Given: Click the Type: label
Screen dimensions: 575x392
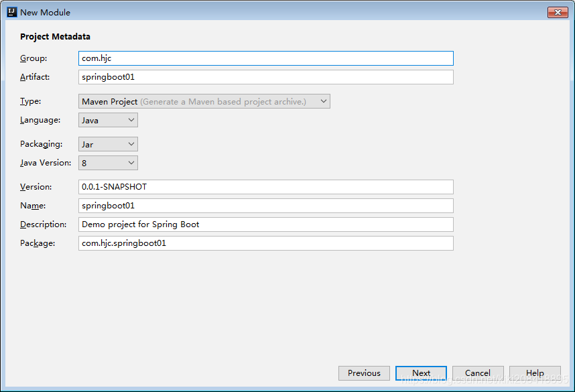Looking at the screenshot, I should pyautogui.click(x=30, y=101).
